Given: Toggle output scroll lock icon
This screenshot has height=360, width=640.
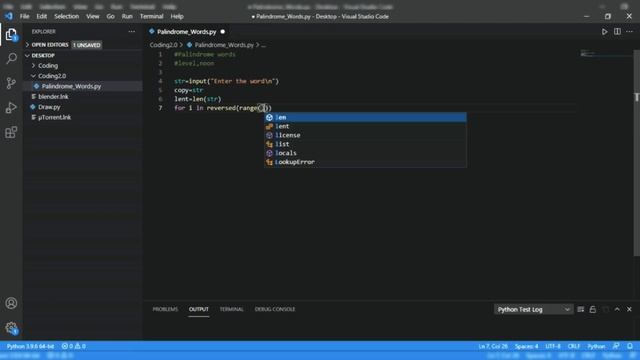Looking at the screenshot, I should [593, 309].
